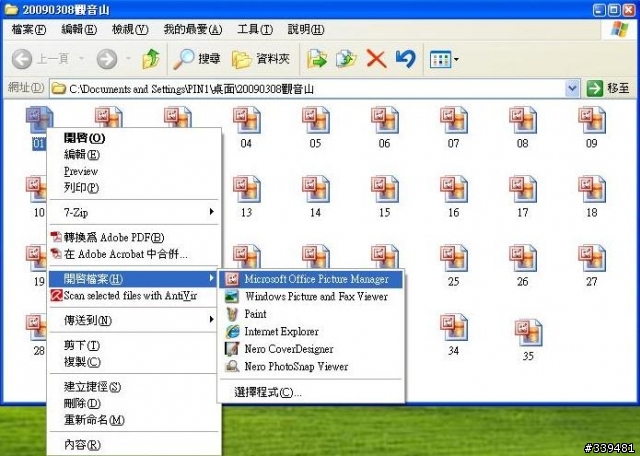Choose 開啟(O) in context menu
Screen dimensions: 640x456
click(x=135, y=138)
